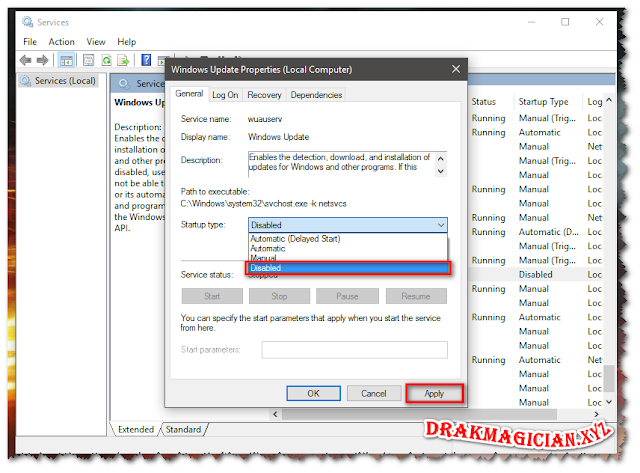Screen dimensions: 640x473
Task: Click the OK button
Action: pyautogui.click(x=313, y=393)
